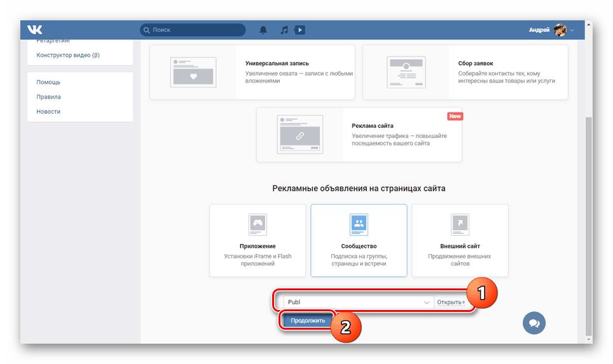Click the Продолжить button
The height and width of the screenshot is (364, 613).
point(308,321)
